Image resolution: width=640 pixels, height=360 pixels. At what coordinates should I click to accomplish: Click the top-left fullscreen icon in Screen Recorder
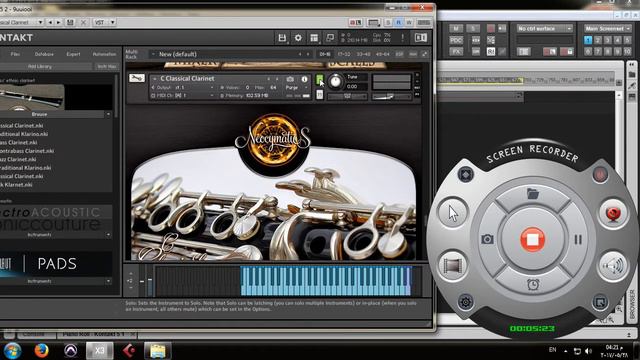[x=465, y=174]
